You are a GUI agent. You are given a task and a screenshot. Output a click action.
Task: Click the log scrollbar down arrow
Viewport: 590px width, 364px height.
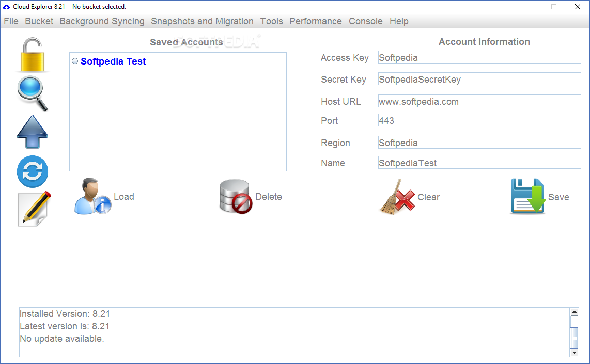click(574, 352)
